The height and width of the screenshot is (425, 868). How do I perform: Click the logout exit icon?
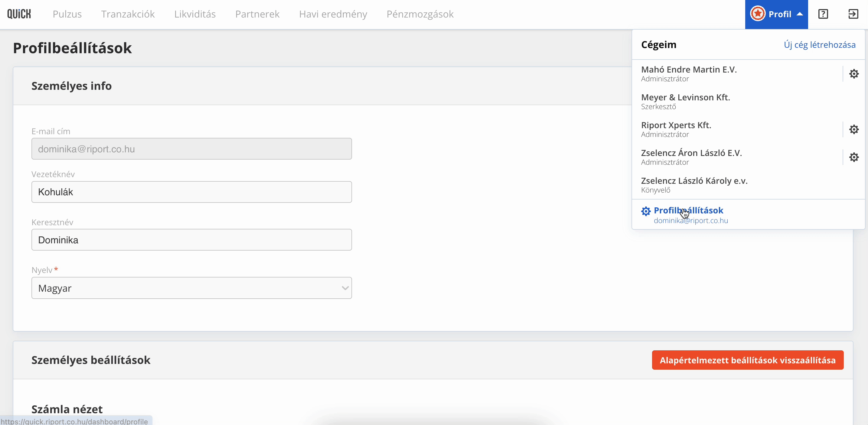(853, 14)
